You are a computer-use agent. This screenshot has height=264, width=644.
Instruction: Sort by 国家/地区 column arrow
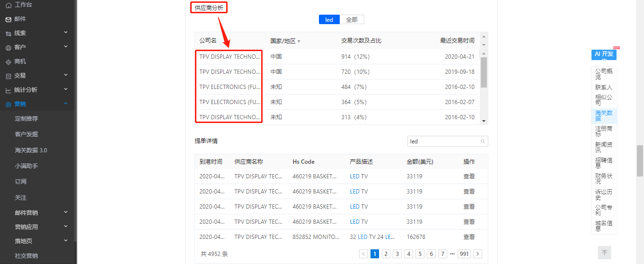[299, 42]
